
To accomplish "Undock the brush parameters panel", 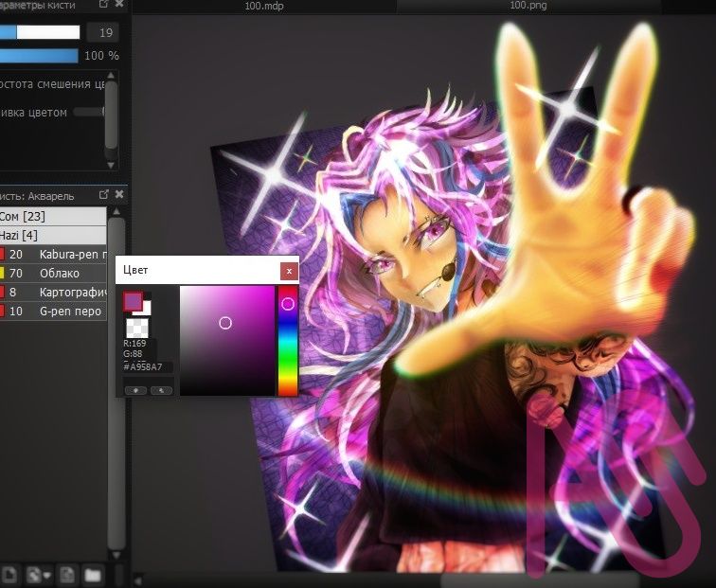I will 103,4.
